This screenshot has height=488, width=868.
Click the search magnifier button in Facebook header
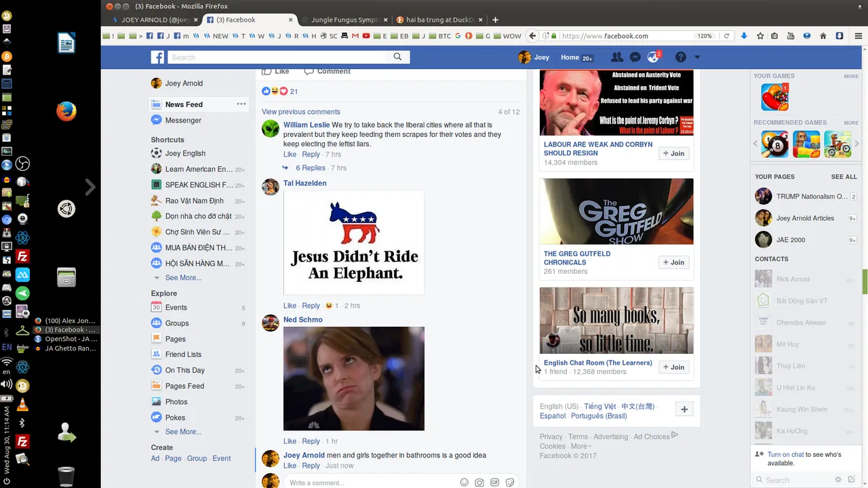(x=397, y=57)
